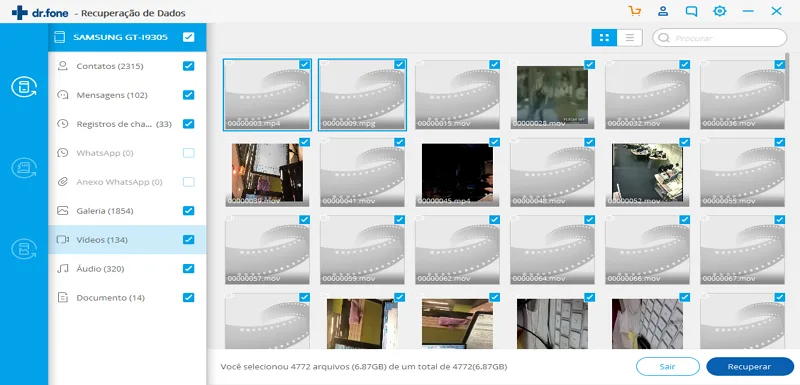Select video thumbnail 00000032.mov
Image resolution: width=800 pixels, height=385 pixels.
(x=647, y=94)
